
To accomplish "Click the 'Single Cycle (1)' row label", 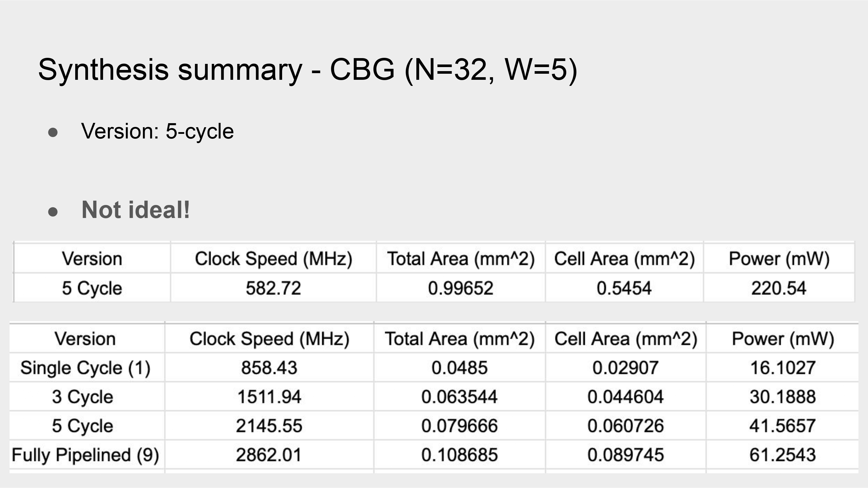I will point(85,367).
